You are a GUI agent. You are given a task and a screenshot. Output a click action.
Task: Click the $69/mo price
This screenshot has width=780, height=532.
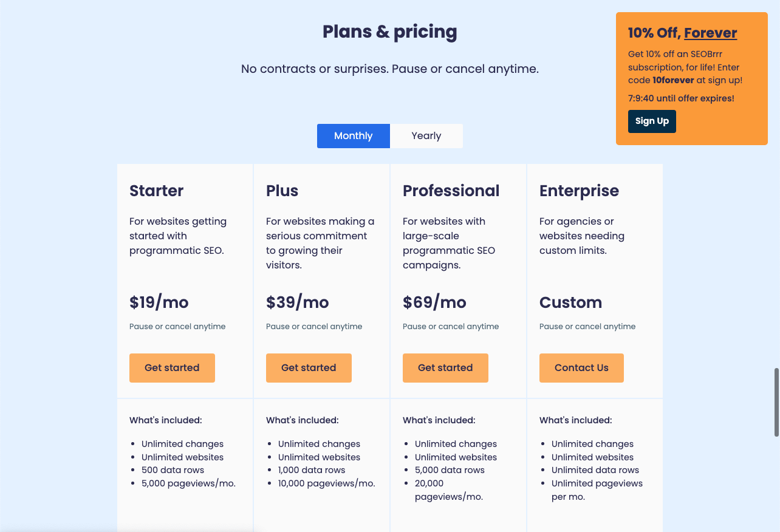coord(434,302)
